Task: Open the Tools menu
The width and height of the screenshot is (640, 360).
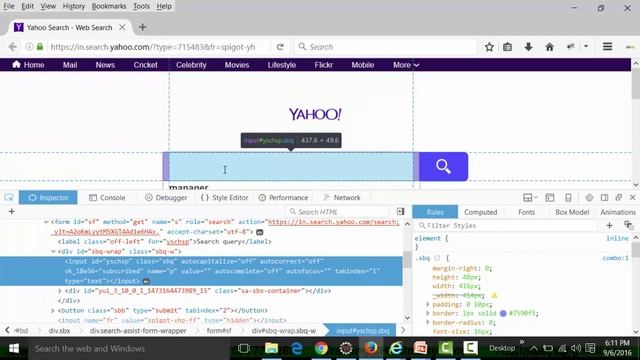Action: click(x=141, y=6)
